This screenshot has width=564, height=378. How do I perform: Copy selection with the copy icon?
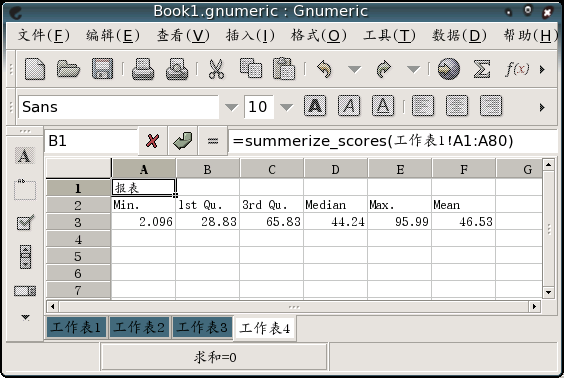[x=251, y=68]
